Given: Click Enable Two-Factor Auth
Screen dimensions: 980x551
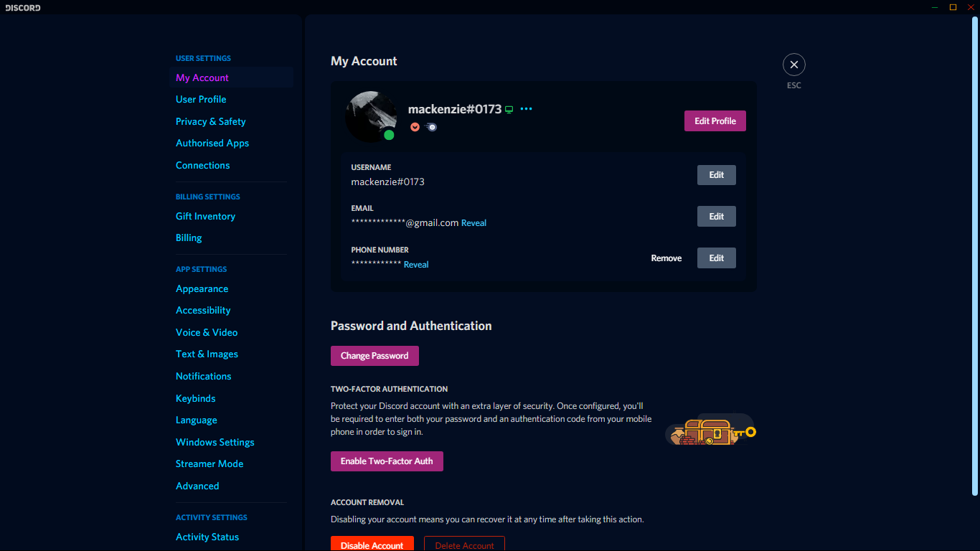Looking at the screenshot, I should [387, 461].
